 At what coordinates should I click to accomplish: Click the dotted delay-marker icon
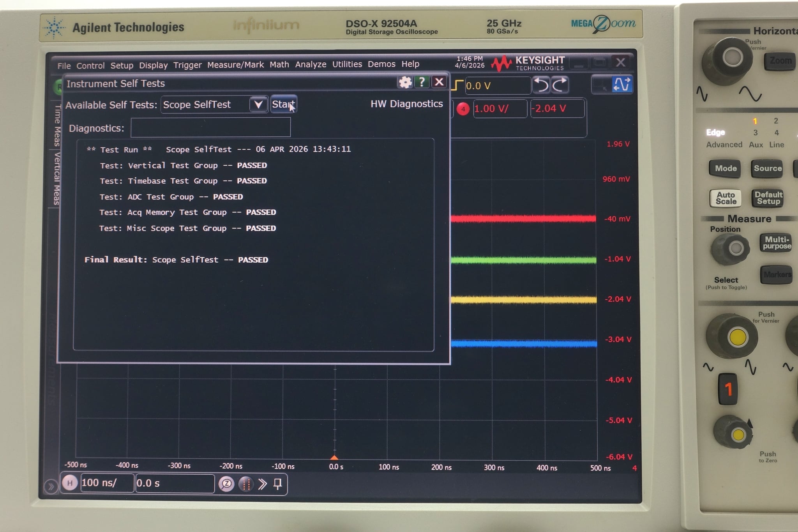[246, 484]
